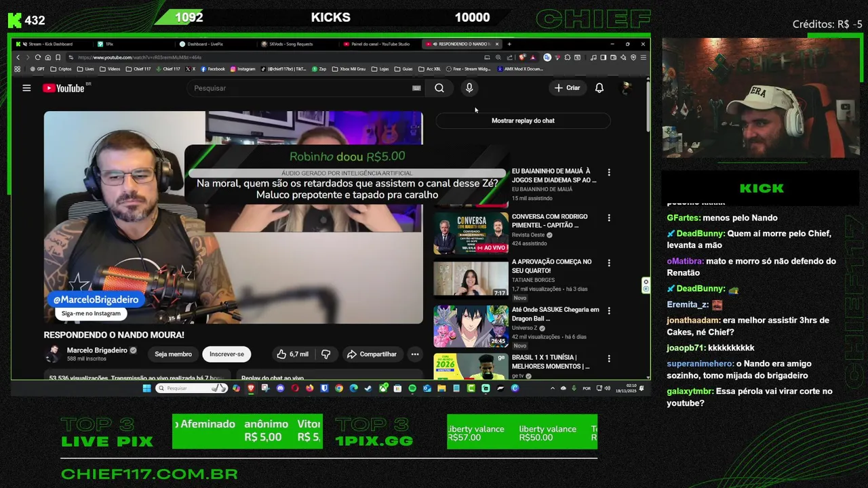Click Inscrever-se subscribe button

[x=226, y=354]
